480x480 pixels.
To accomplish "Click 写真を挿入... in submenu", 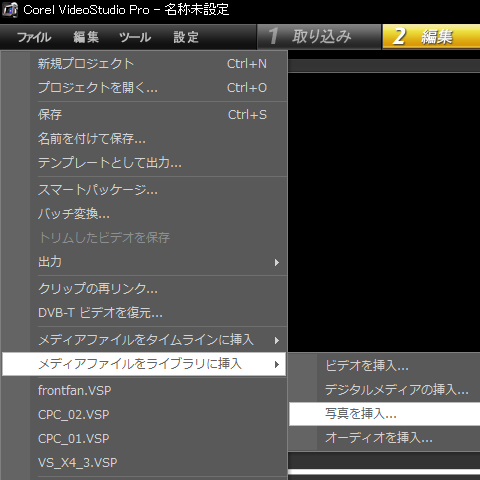I will coord(385,414).
